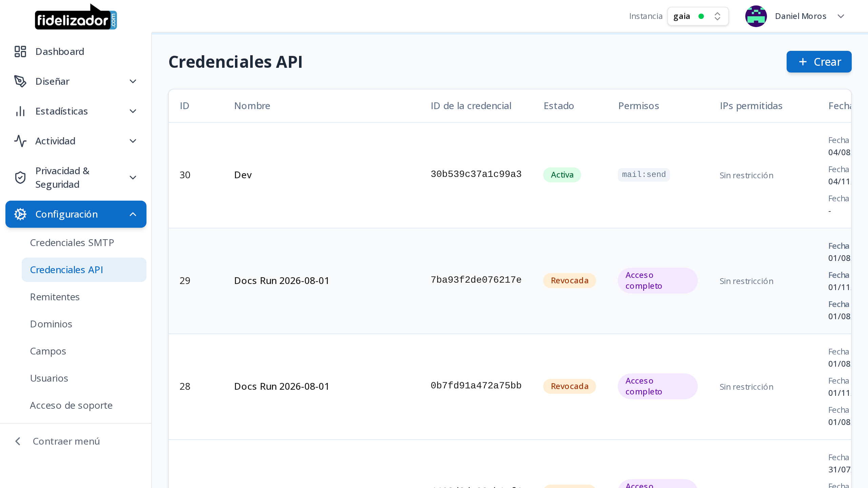Click Daniel Moros avatar image

pos(756,16)
